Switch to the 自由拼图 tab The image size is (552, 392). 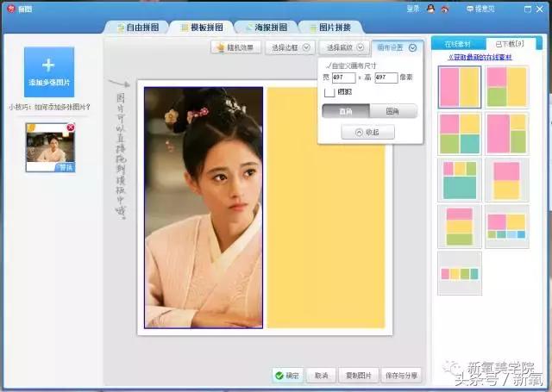[x=138, y=28]
